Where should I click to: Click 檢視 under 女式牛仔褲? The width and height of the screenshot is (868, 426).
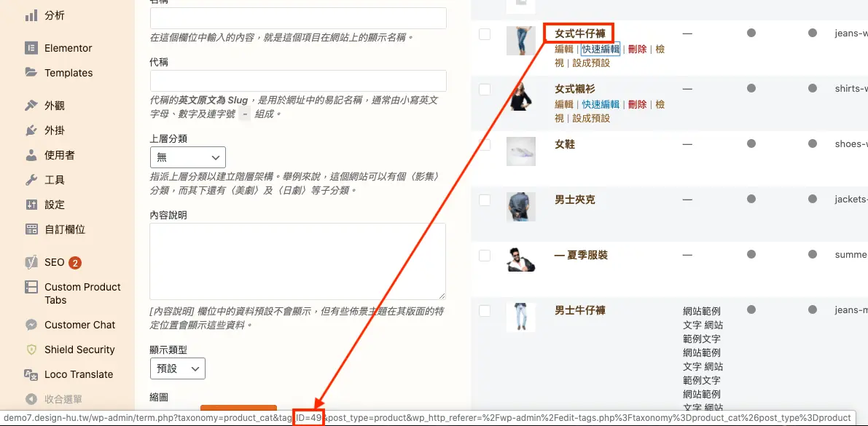click(660, 49)
